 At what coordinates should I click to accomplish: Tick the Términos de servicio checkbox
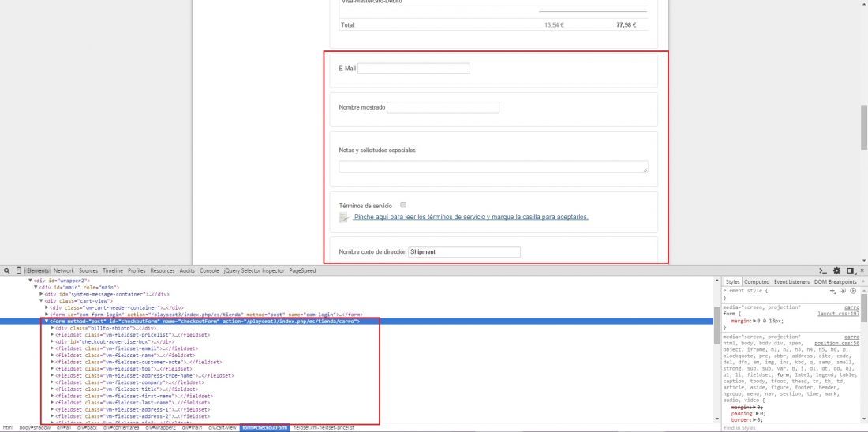(403, 205)
